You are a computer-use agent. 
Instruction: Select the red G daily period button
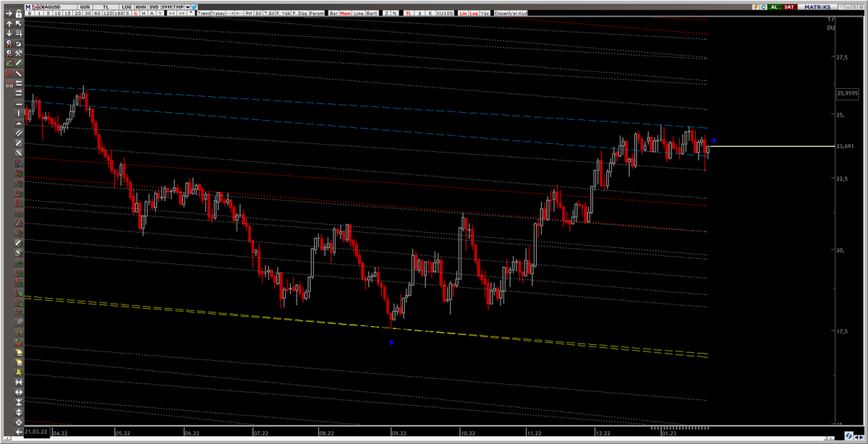pos(135,13)
